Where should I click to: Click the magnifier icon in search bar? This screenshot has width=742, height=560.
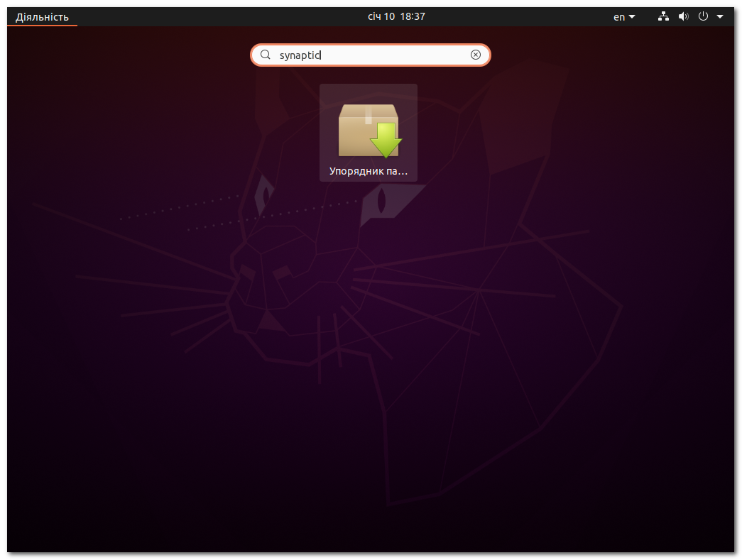(266, 55)
